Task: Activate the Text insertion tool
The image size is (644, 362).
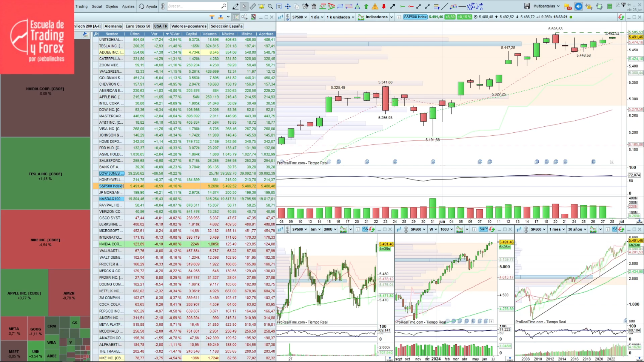Action: click(279, 6)
